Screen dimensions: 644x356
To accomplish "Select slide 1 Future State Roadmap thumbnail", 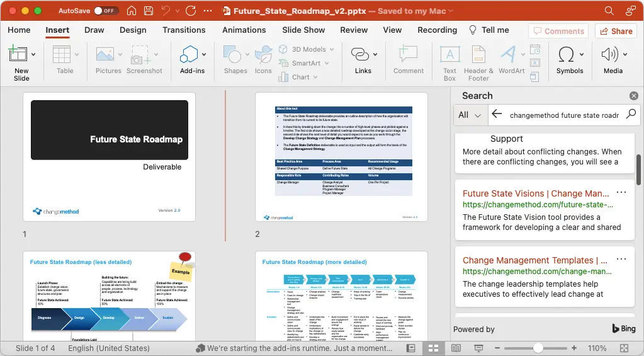I will (109, 157).
